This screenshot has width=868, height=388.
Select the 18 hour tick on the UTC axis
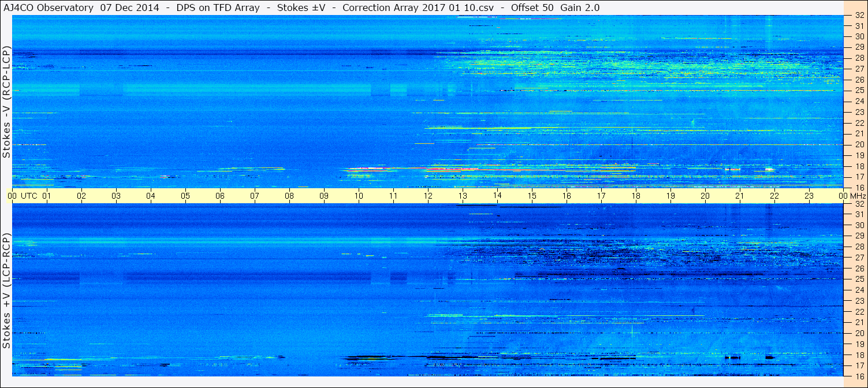click(x=636, y=196)
